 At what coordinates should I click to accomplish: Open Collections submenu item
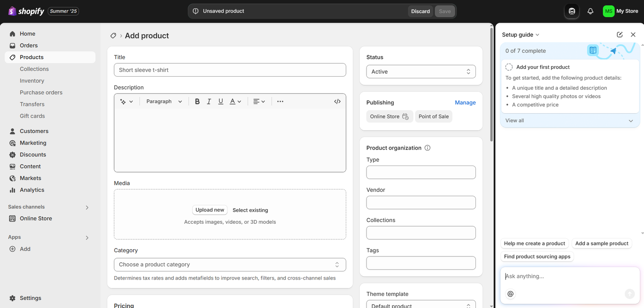[34, 69]
